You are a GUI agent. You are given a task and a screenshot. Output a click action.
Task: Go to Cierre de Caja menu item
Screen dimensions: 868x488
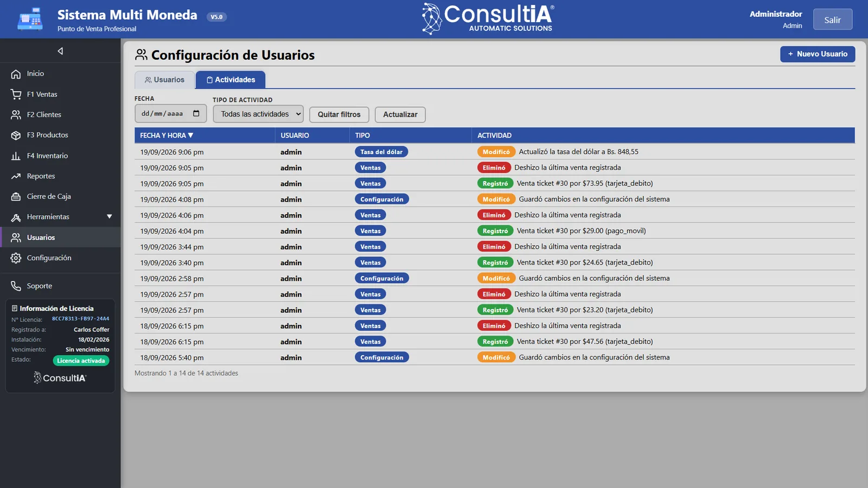pos(60,196)
